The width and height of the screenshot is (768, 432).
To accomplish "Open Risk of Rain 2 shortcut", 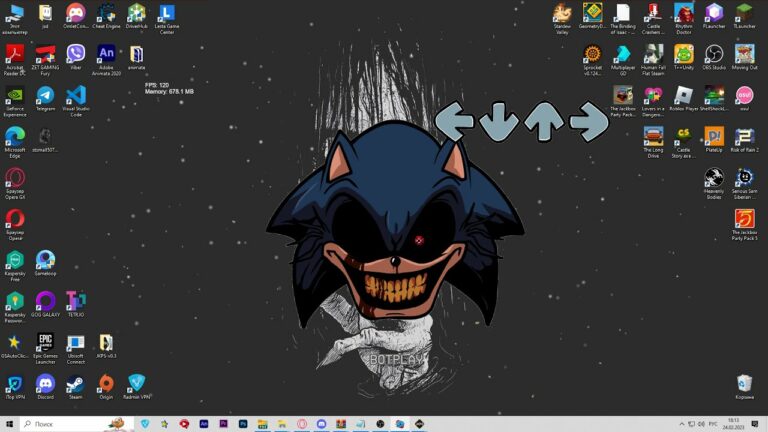I will (744, 140).
